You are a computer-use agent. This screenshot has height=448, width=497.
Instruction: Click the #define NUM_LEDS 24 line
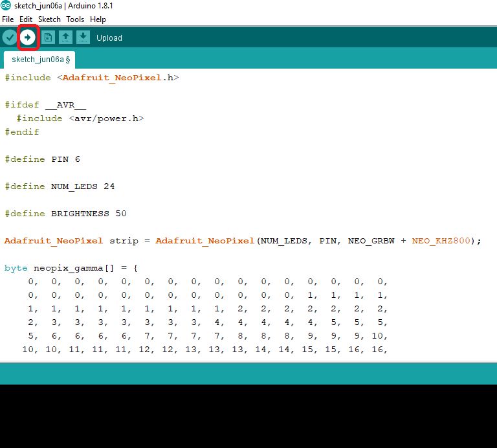60,186
